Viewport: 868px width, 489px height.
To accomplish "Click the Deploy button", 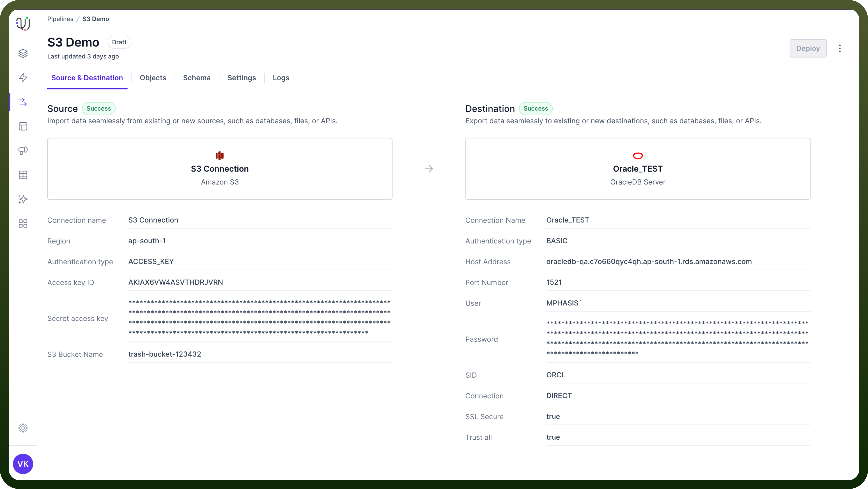I will 808,49.
